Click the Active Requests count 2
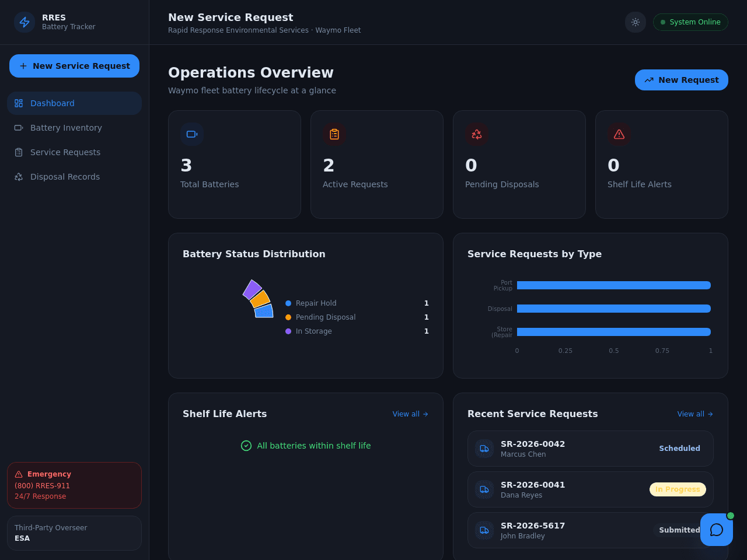The width and height of the screenshot is (747, 560). 329,166
